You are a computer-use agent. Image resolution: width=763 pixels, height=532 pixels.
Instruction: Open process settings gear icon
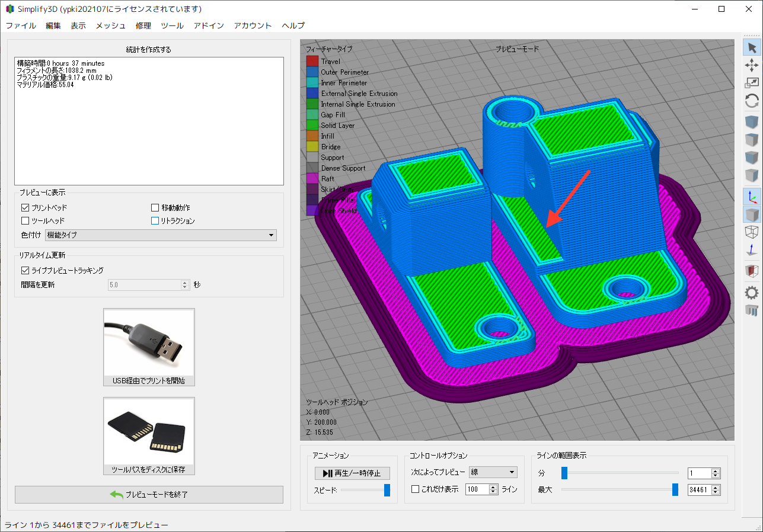752,292
